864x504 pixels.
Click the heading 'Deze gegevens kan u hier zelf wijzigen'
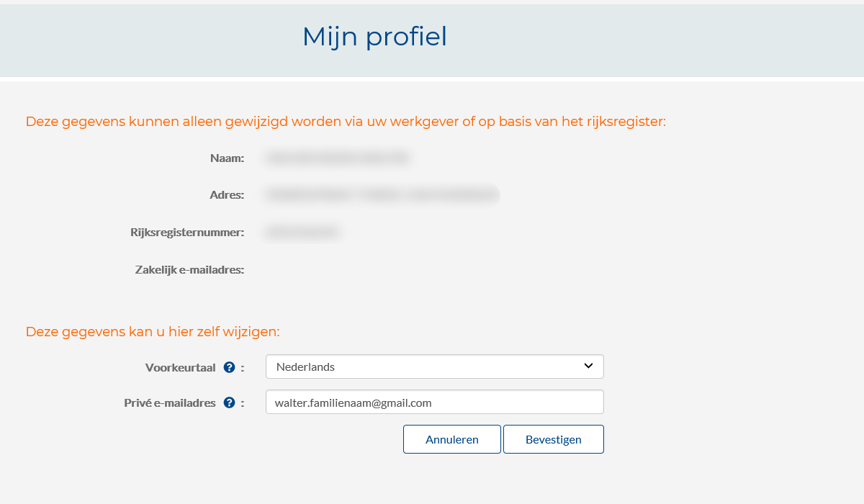point(153,332)
